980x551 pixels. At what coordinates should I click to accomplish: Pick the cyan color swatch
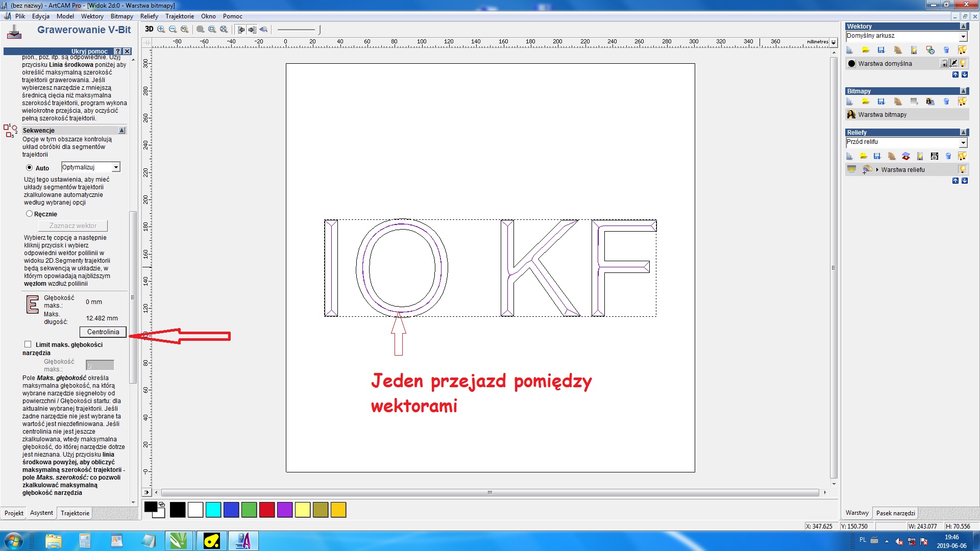click(213, 510)
